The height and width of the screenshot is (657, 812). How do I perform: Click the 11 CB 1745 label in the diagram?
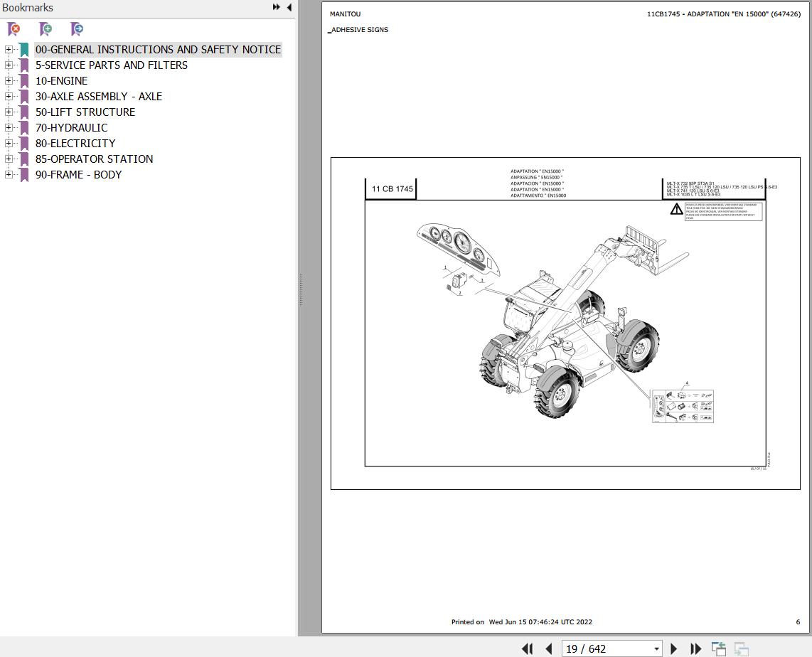click(392, 189)
